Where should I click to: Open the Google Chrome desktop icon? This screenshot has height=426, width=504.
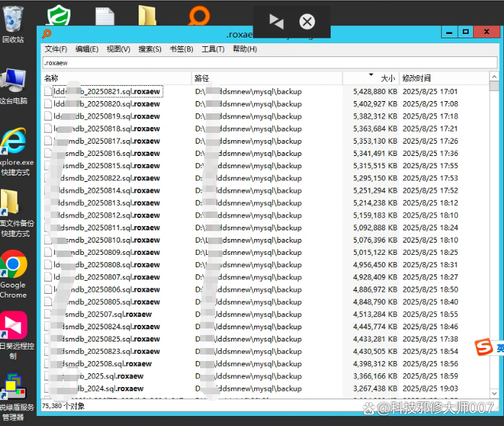tap(13, 266)
